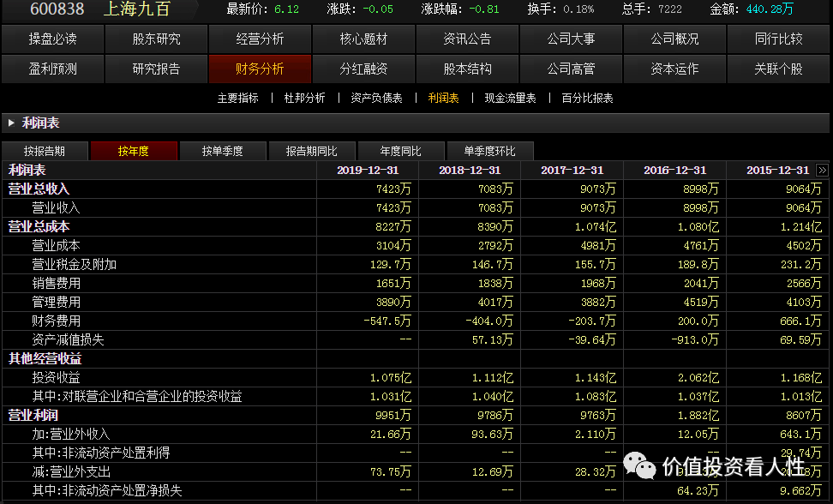Screen dimensions: 833x504
Task: Open 杜邦分析 sub-link
Action: (x=304, y=99)
